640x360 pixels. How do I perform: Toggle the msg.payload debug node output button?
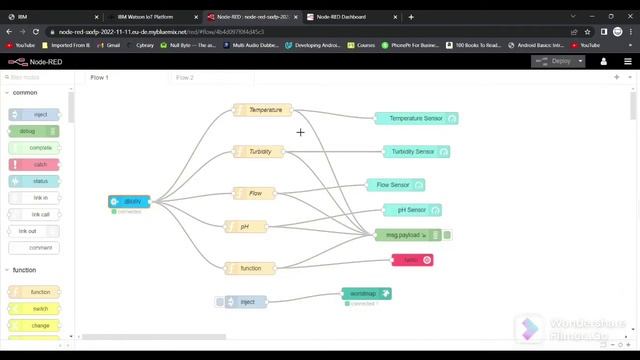(x=447, y=235)
